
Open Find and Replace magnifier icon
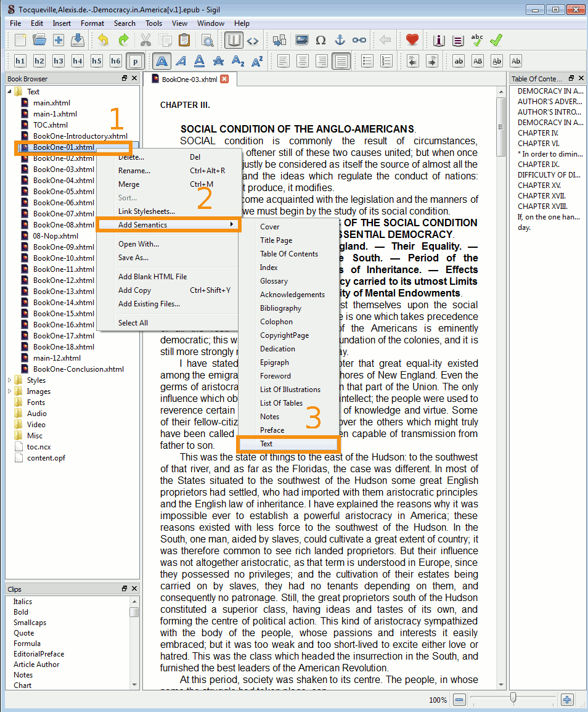click(x=208, y=41)
